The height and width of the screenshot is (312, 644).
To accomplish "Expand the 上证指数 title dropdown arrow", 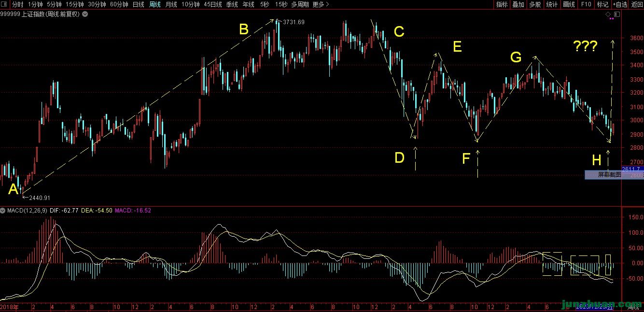I will tap(85, 14).
